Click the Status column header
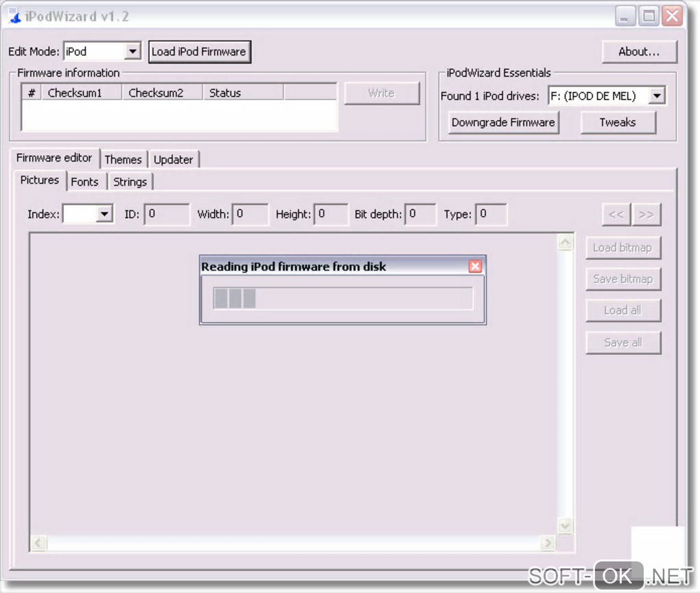 click(x=244, y=93)
